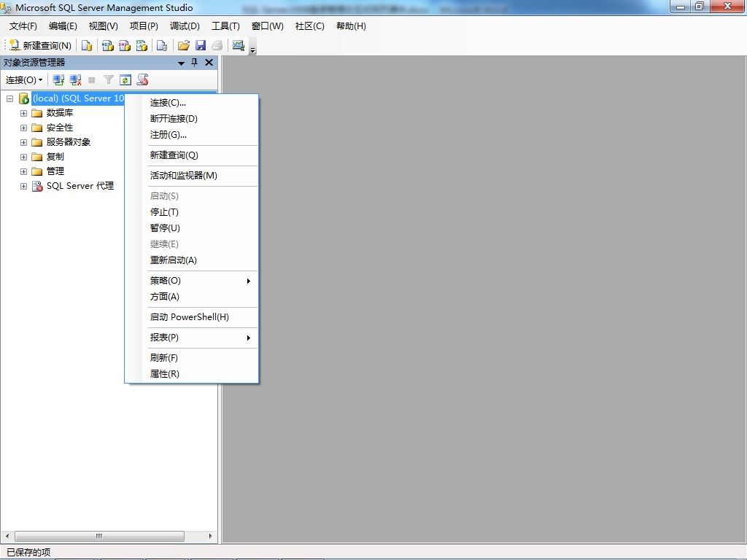Click the save floppy disk icon

(201, 45)
